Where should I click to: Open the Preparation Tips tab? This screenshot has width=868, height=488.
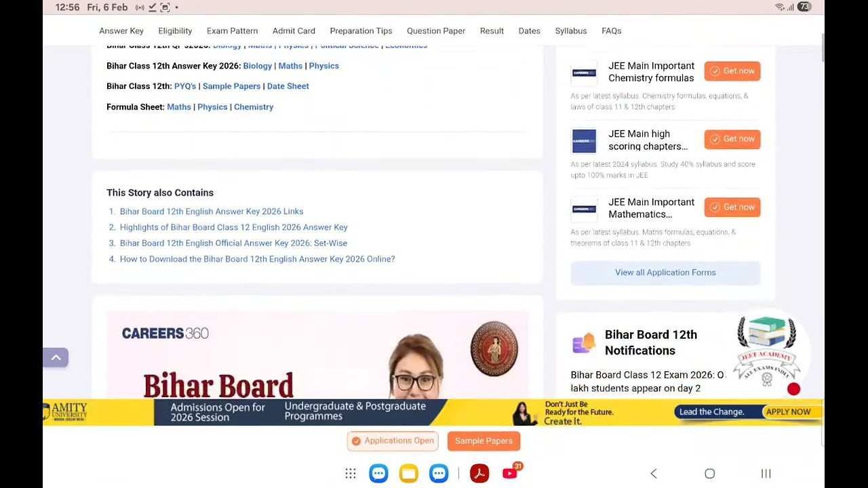click(361, 30)
